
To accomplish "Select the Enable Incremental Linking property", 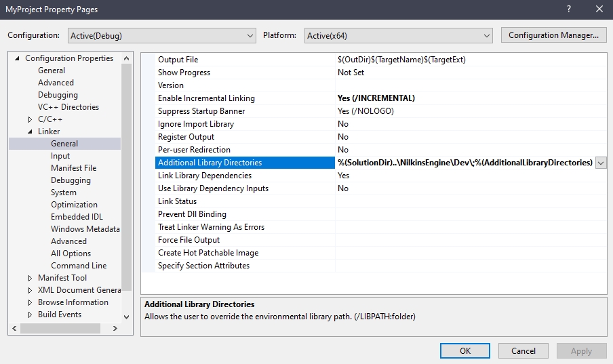I will coord(381,98).
